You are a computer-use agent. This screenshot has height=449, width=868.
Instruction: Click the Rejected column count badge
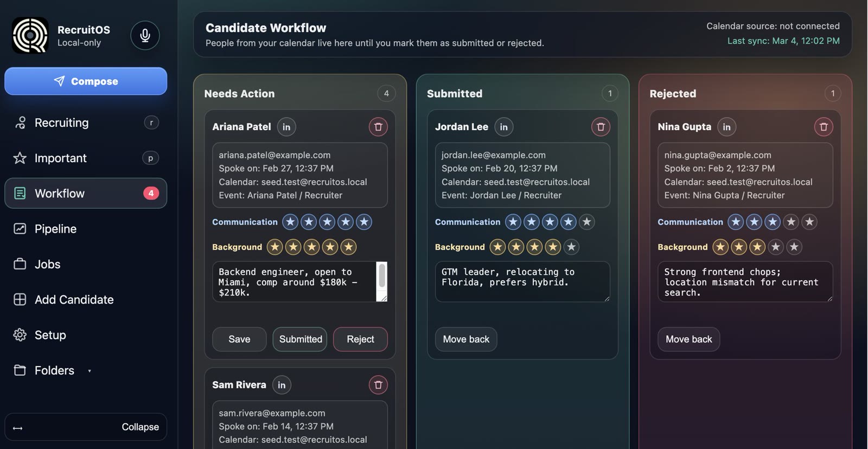click(x=833, y=93)
